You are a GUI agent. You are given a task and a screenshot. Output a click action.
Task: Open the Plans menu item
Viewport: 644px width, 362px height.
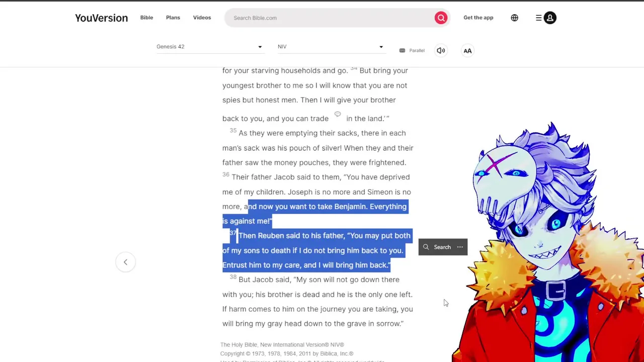click(173, 18)
